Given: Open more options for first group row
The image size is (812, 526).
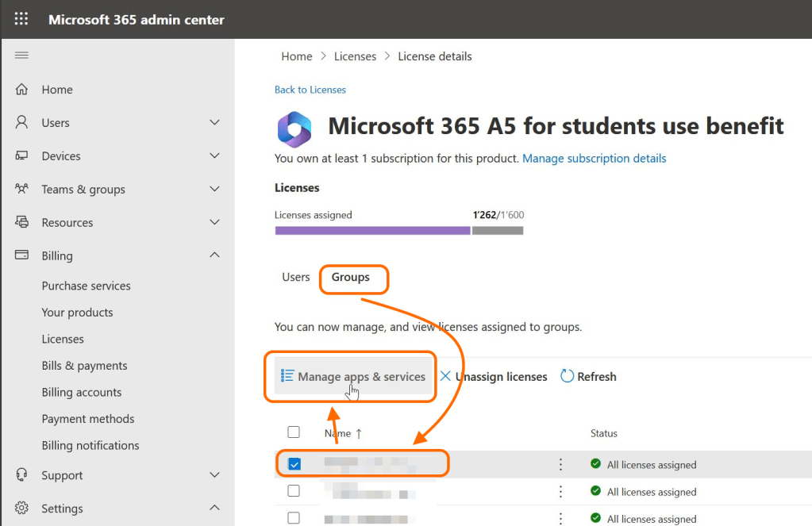Looking at the screenshot, I should click(x=561, y=465).
